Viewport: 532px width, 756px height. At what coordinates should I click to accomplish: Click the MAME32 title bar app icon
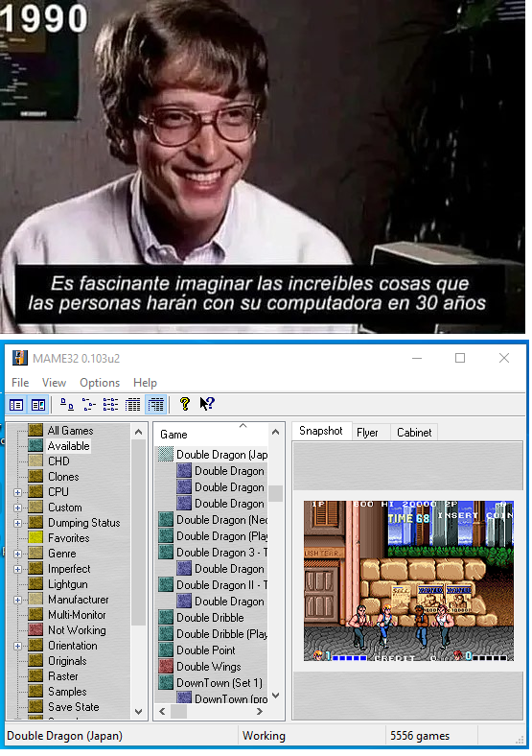(19, 359)
